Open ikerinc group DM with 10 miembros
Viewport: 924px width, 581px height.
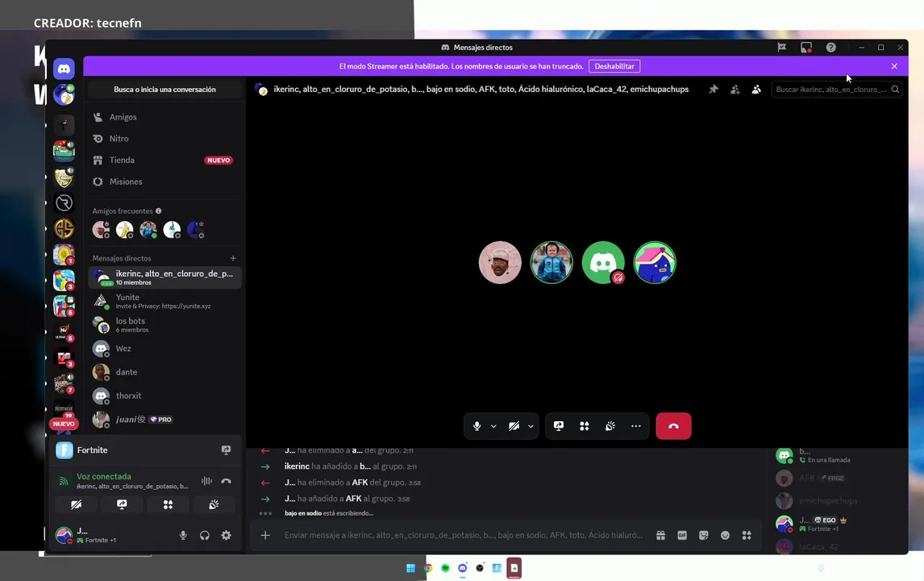[x=164, y=278]
